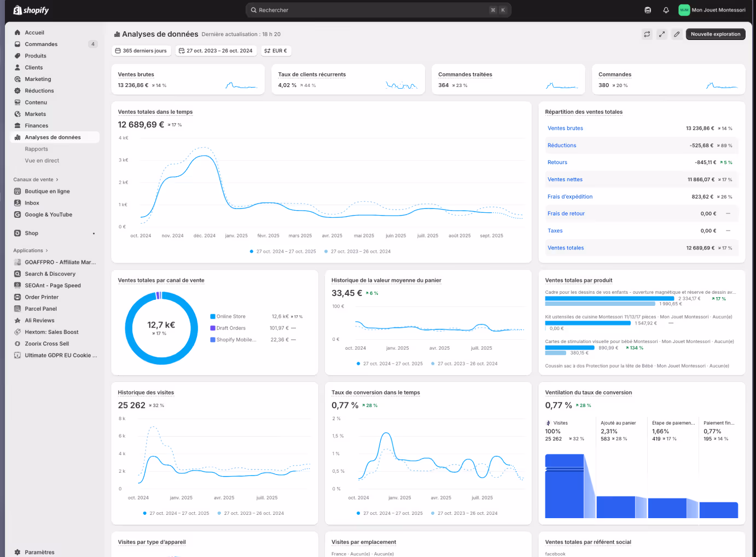
Task: Click the Draft Orders legend color swatch
Action: [213, 328]
